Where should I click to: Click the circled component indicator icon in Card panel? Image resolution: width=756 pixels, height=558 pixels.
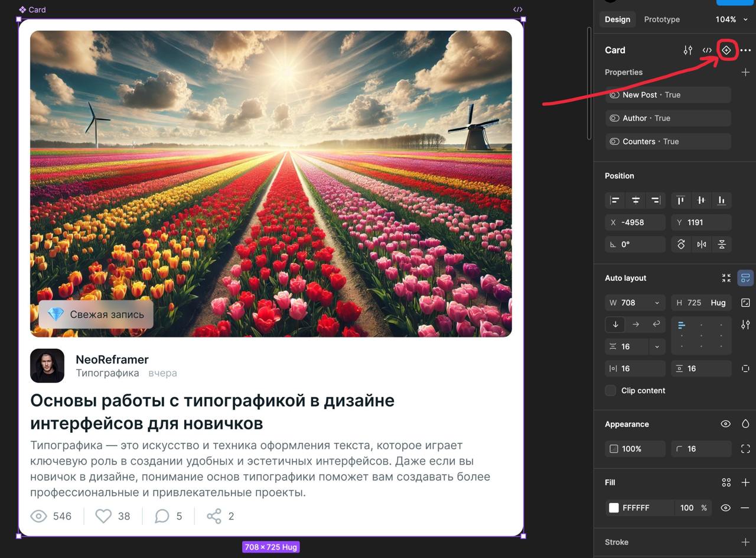pyautogui.click(x=726, y=50)
